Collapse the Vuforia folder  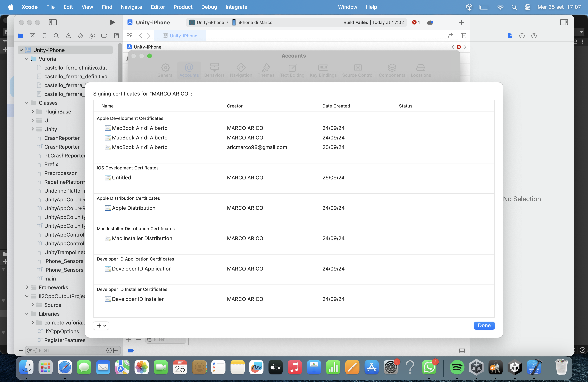[27, 59]
